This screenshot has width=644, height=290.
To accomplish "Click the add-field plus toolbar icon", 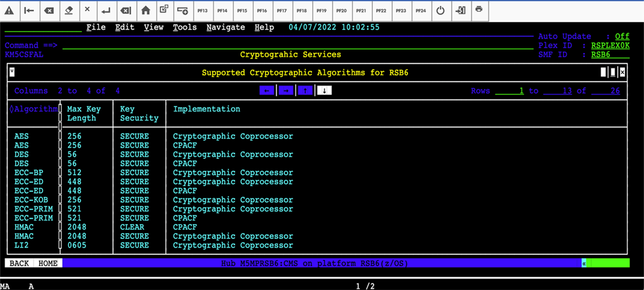I will [183, 10].
